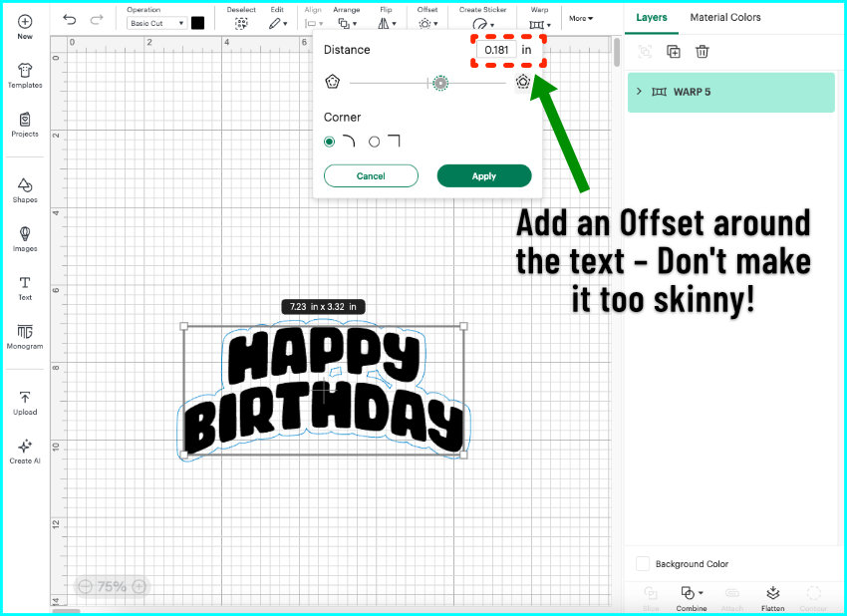The height and width of the screenshot is (616, 847).
Task: Click the smaller offset pentagon icon
Action: [x=332, y=82]
